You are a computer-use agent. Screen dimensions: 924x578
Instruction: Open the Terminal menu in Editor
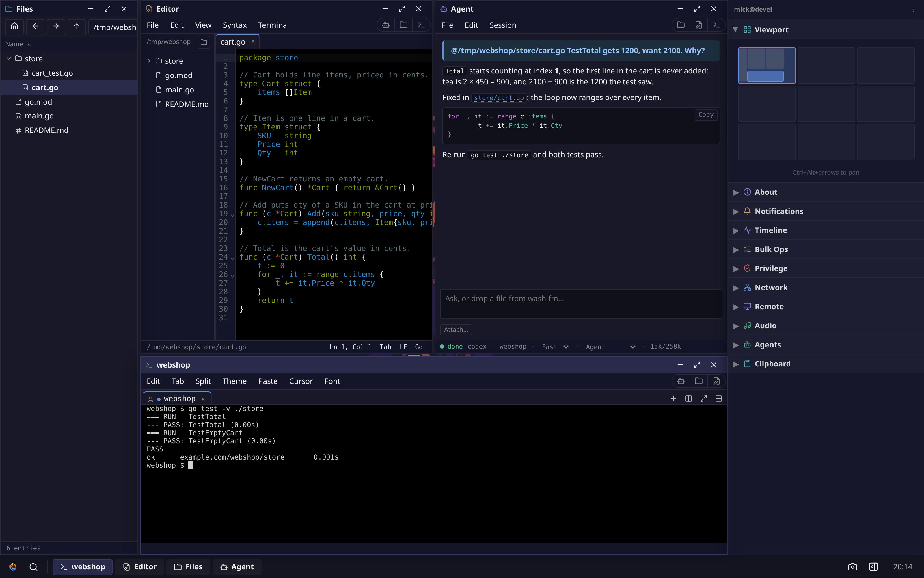(273, 25)
